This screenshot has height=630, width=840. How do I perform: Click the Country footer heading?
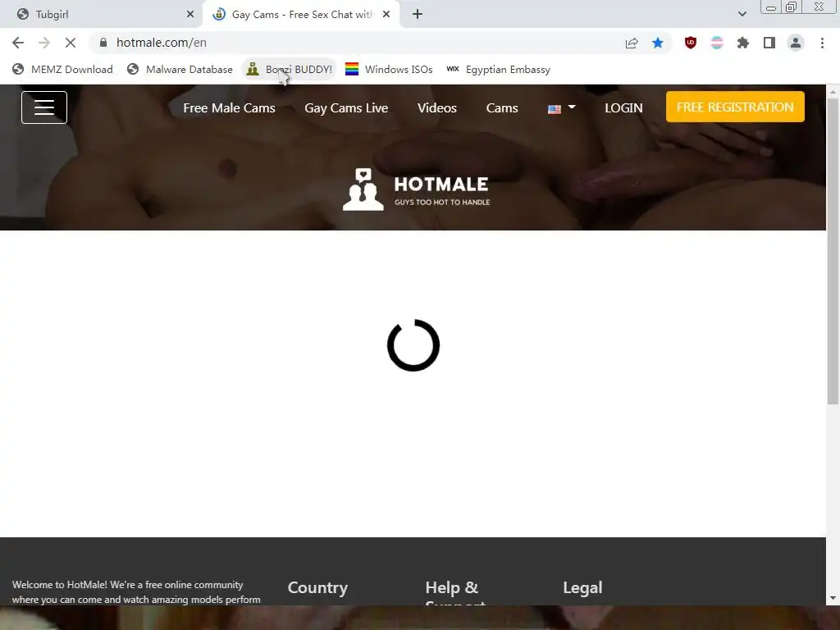click(317, 587)
